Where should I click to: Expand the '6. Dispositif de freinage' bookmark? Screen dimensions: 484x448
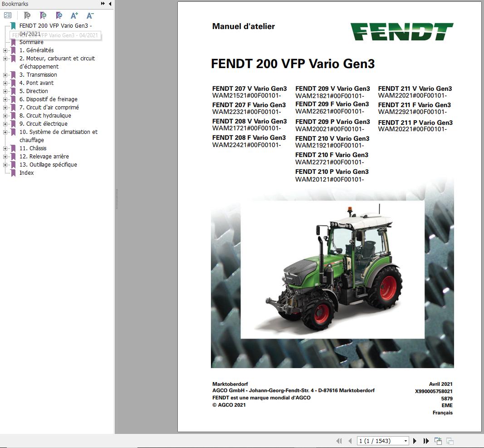(5, 99)
